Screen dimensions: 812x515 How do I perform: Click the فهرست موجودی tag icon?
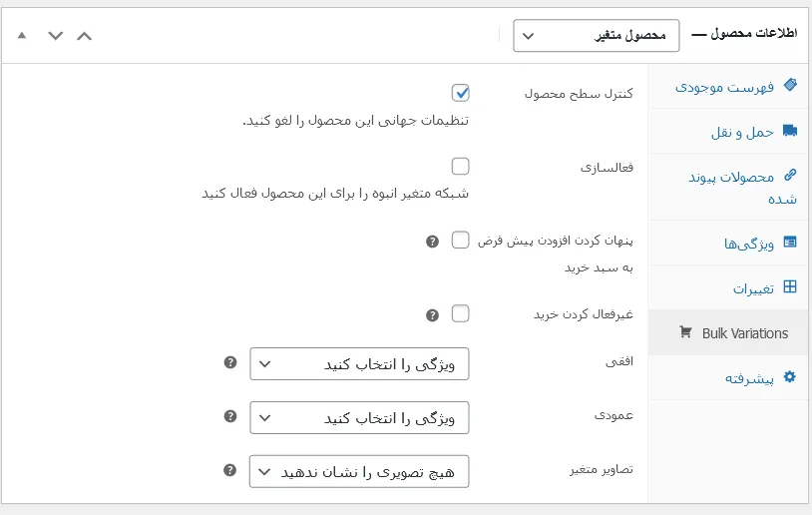790,85
